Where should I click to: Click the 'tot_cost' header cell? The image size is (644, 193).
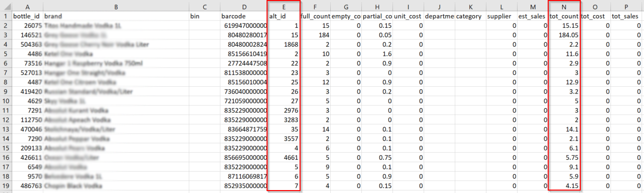595,16
